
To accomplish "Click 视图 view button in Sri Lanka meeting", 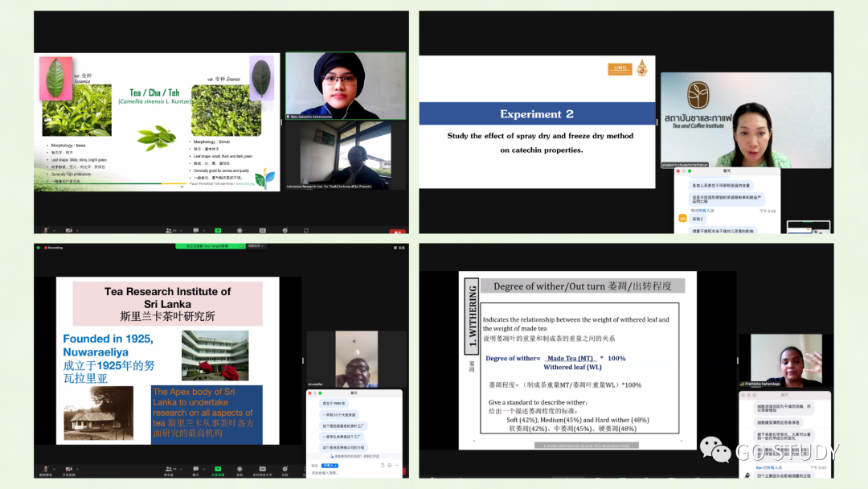I will (x=399, y=248).
